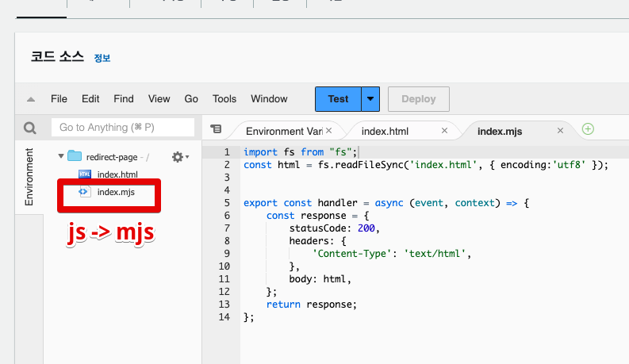629x364 pixels.
Task: Click the 코드 소스 heading
Action: click(x=57, y=56)
